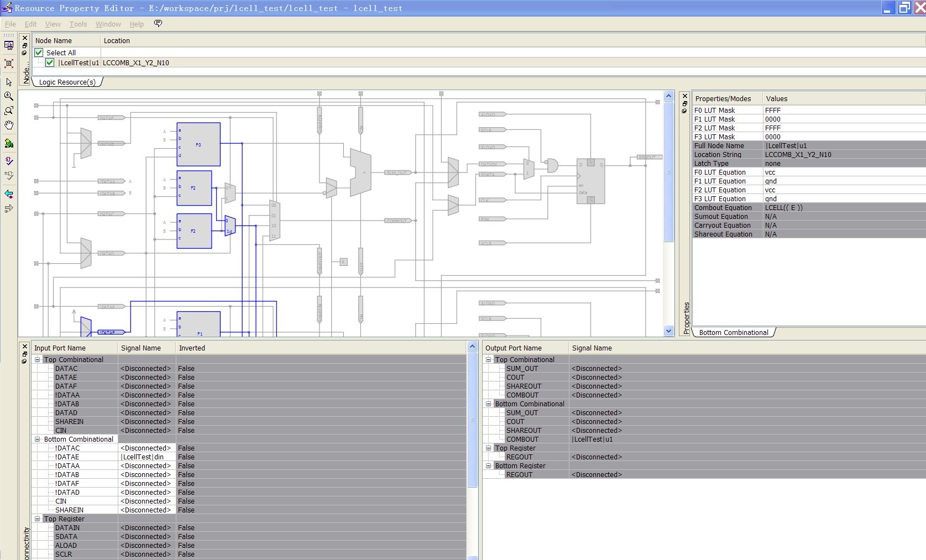Collapse Bottom Combinational input port group

click(38, 439)
